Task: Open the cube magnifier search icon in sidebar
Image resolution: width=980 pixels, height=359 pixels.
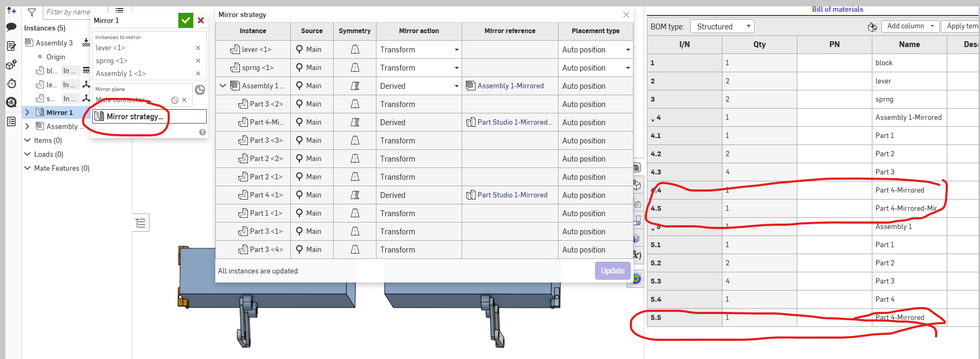Action: point(11,102)
